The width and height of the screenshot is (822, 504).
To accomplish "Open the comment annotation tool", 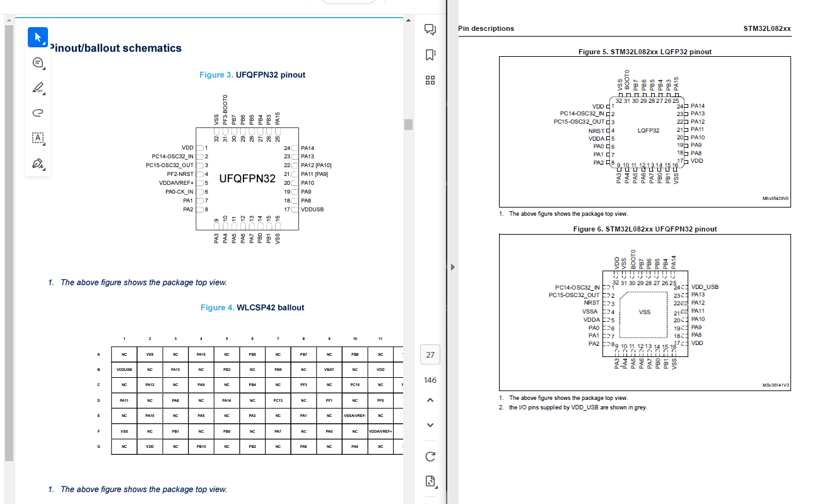I will 37,62.
